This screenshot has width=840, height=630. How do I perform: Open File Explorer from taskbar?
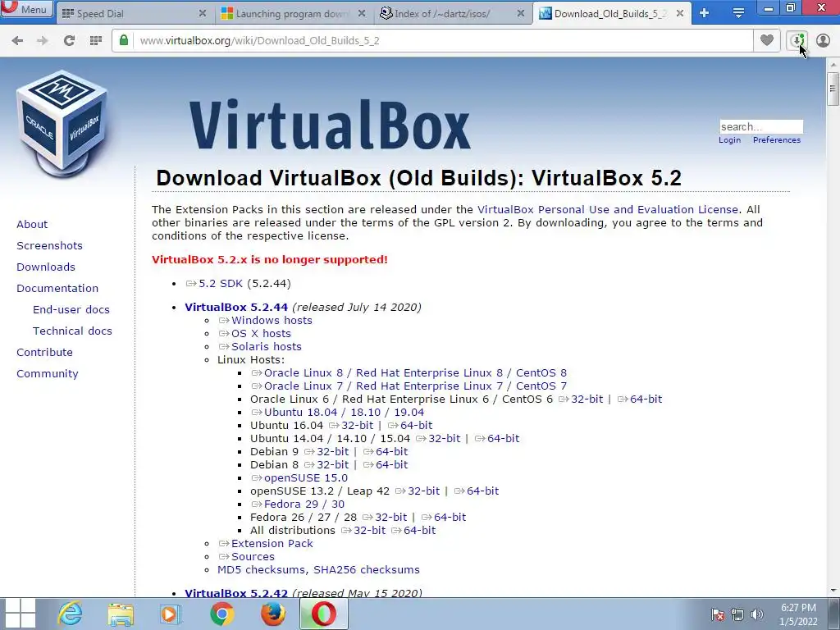pos(121,614)
